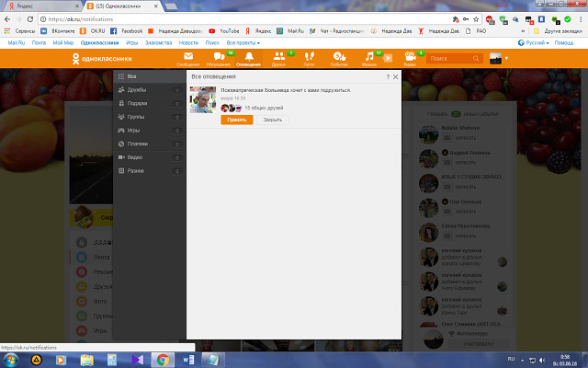Open the 'Почта' link in Mail.Ru bar
This screenshot has width=588, height=368.
[x=39, y=43]
